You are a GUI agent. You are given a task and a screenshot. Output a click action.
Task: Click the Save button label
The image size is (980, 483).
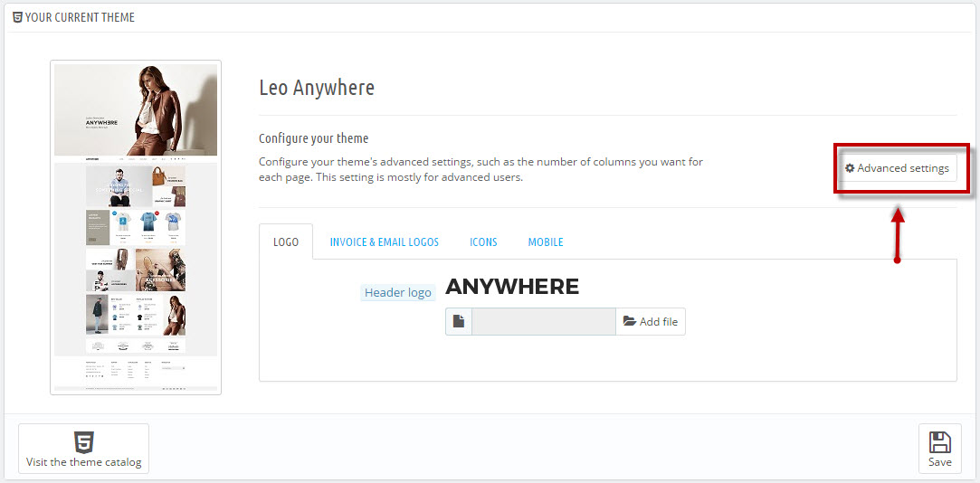click(x=939, y=462)
